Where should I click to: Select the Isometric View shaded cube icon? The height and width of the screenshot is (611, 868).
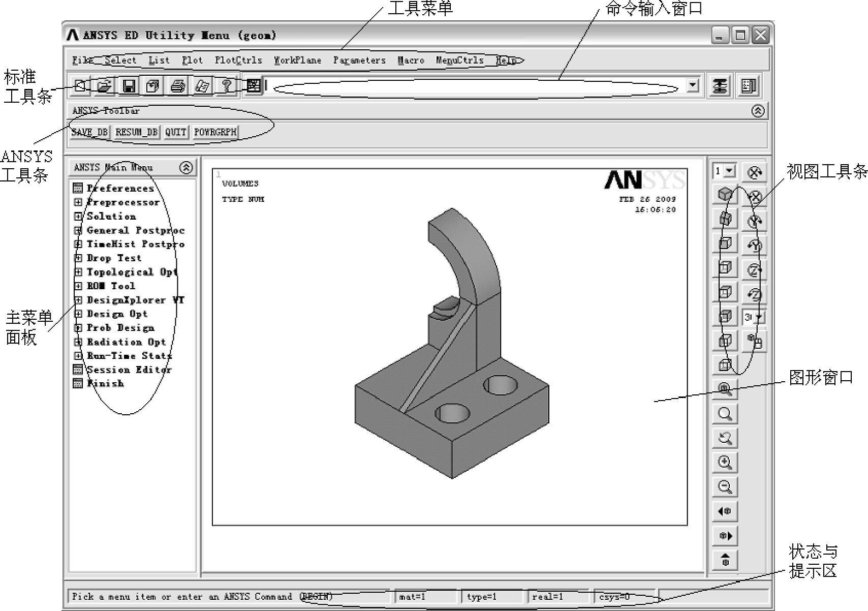(x=725, y=194)
